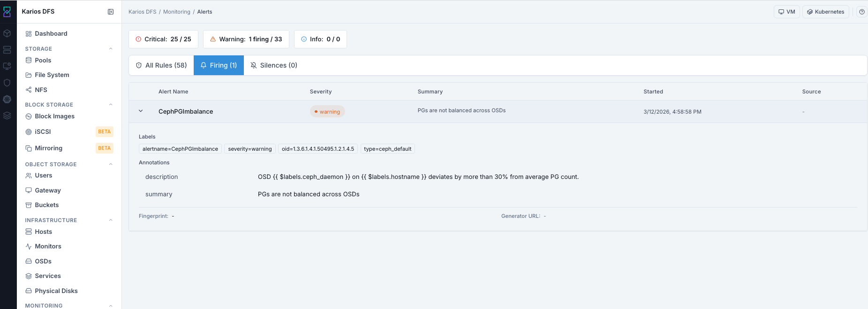Click the type=ceph_default label chip
Image resolution: width=868 pixels, height=309 pixels.
(x=387, y=149)
